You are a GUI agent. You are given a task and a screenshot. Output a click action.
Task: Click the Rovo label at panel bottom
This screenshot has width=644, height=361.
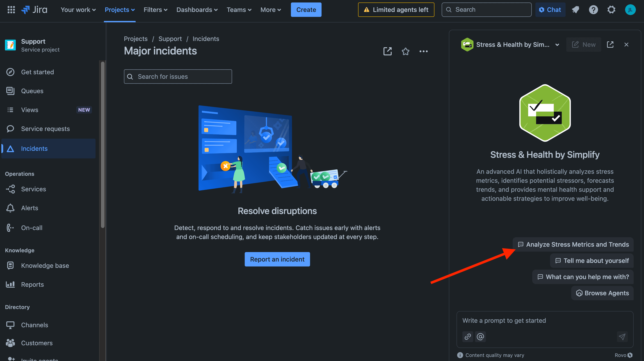pos(623,355)
